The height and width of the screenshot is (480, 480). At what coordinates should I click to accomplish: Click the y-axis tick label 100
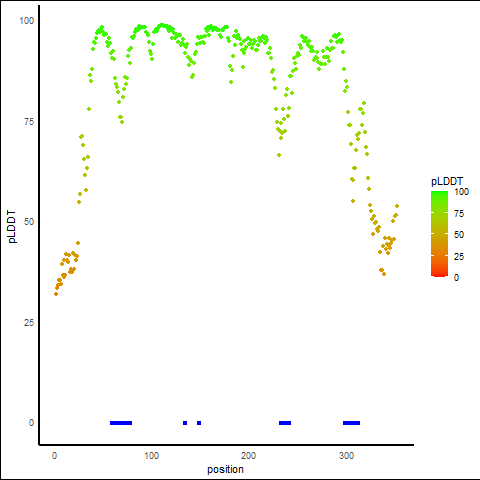27,21
